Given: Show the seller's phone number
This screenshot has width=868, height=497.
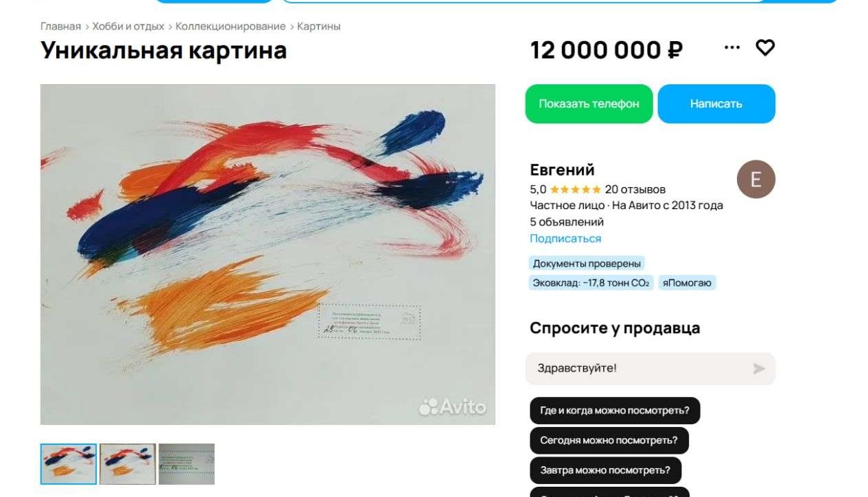Looking at the screenshot, I should tap(589, 104).
